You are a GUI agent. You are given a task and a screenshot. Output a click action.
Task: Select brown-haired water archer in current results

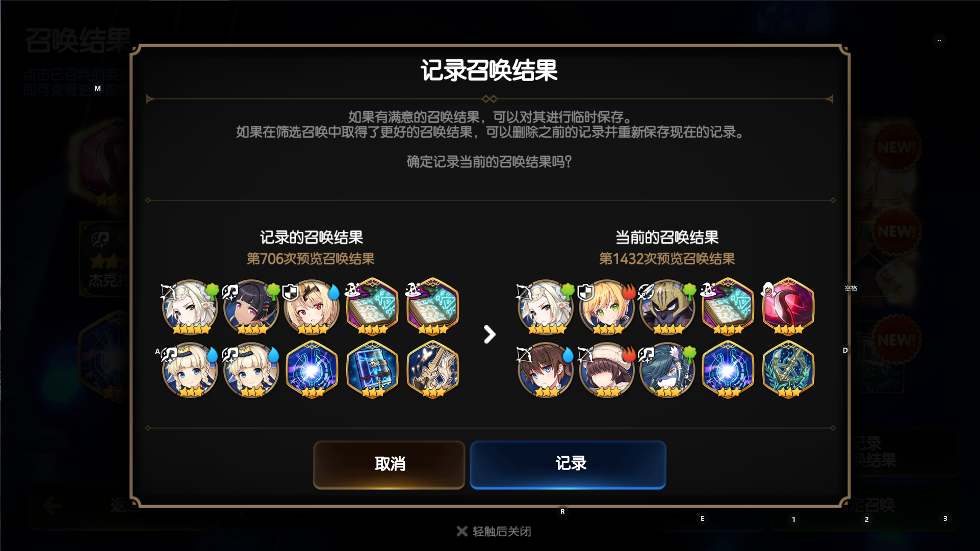coord(546,370)
